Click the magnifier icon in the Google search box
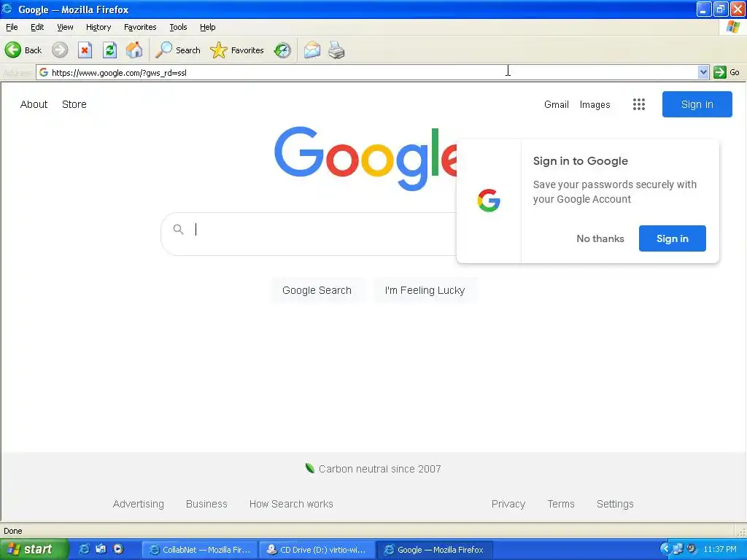The image size is (747, 560). coord(178,230)
